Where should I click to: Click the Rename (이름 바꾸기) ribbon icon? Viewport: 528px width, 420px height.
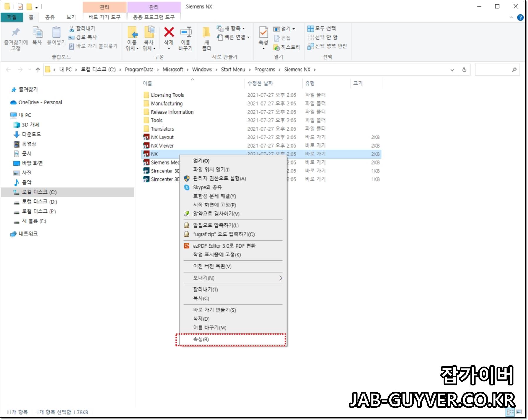186,32
